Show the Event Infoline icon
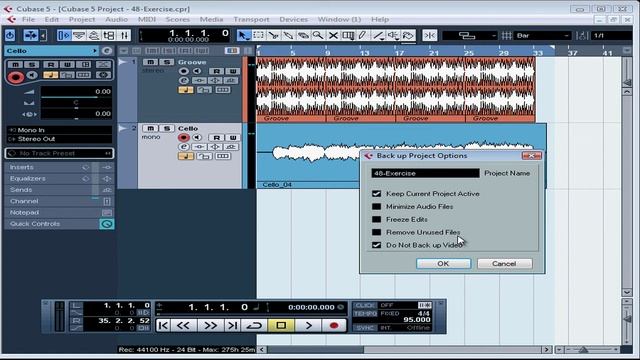Viewport: 640px width, 360px height. click(79, 36)
